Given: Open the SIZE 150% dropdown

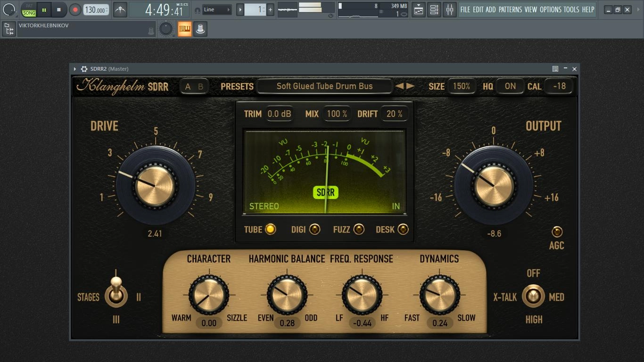Looking at the screenshot, I should click(462, 86).
